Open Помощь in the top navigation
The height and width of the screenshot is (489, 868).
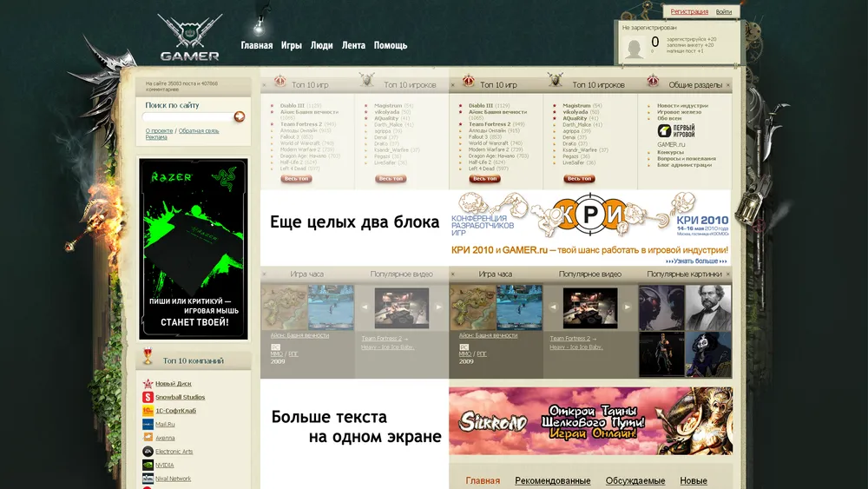[x=391, y=45]
